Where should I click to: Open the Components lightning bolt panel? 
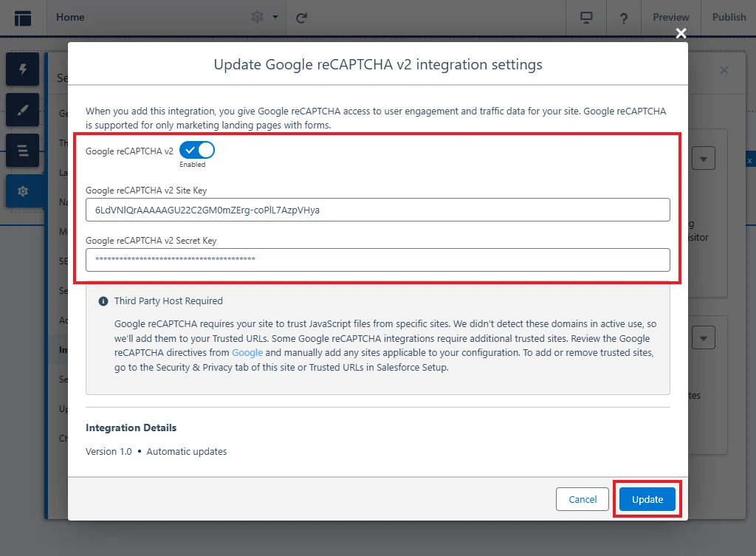point(23,69)
